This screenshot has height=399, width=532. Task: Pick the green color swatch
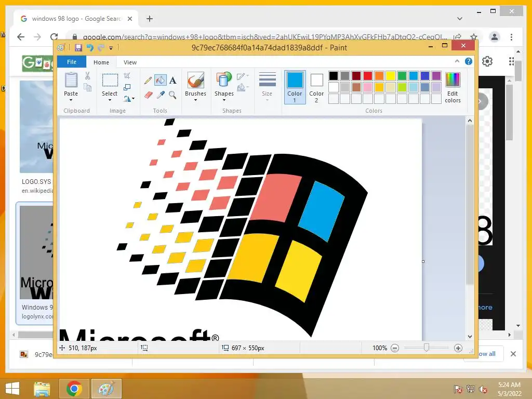coord(402,76)
